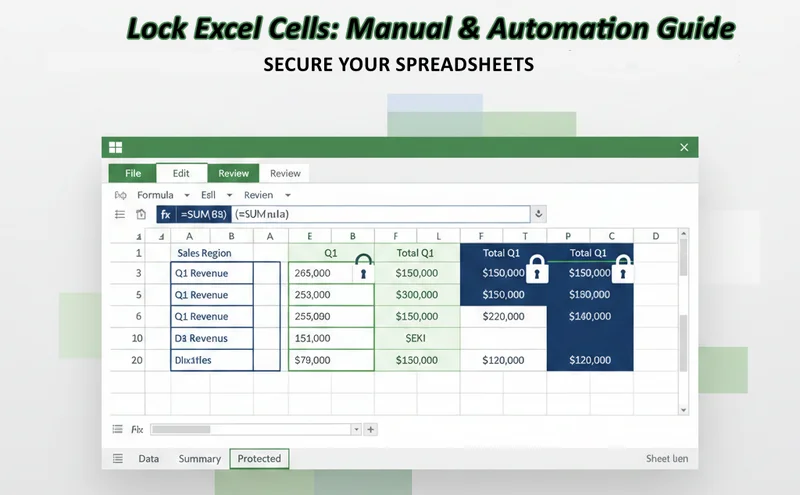800x495 pixels.
Task: Select the grey Review tab
Action: tap(285, 173)
